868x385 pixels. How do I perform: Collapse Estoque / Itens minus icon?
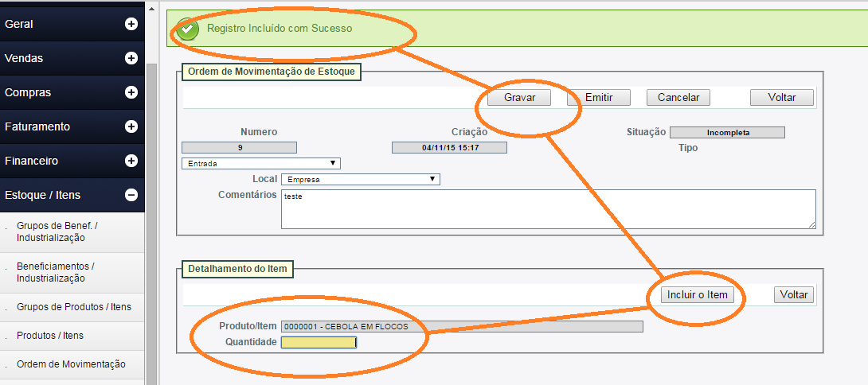click(x=131, y=195)
